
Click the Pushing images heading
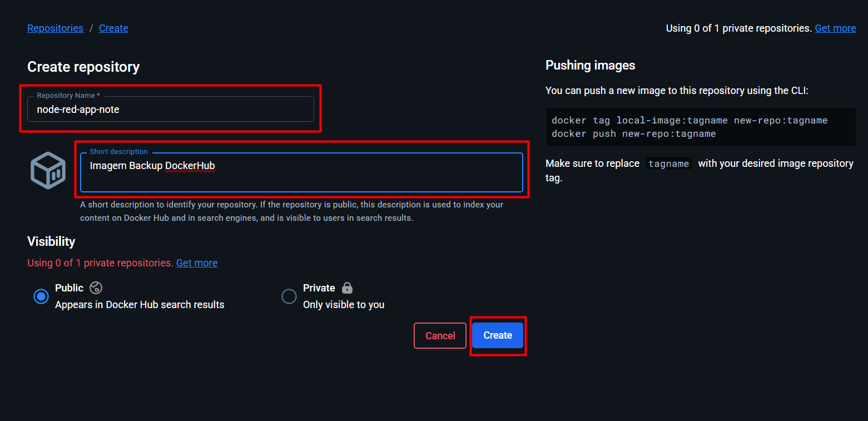coord(590,66)
